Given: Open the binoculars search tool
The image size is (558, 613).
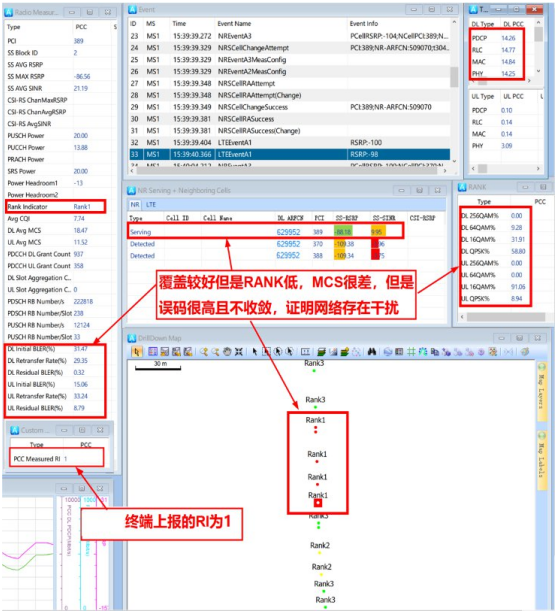Looking at the screenshot, I should [x=372, y=352].
